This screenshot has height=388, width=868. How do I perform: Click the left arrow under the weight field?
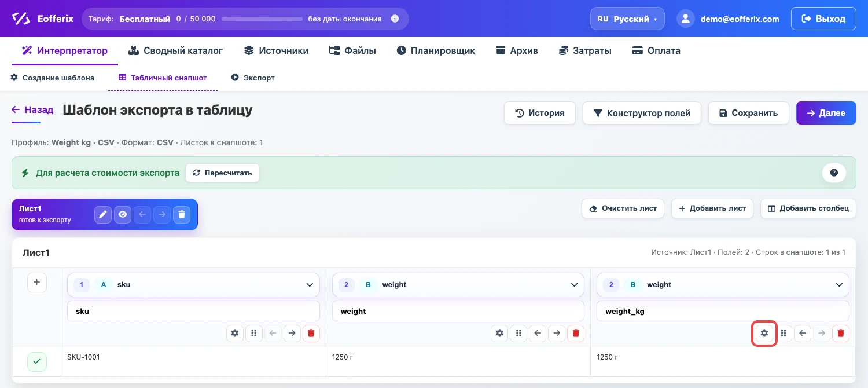click(x=538, y=333)
